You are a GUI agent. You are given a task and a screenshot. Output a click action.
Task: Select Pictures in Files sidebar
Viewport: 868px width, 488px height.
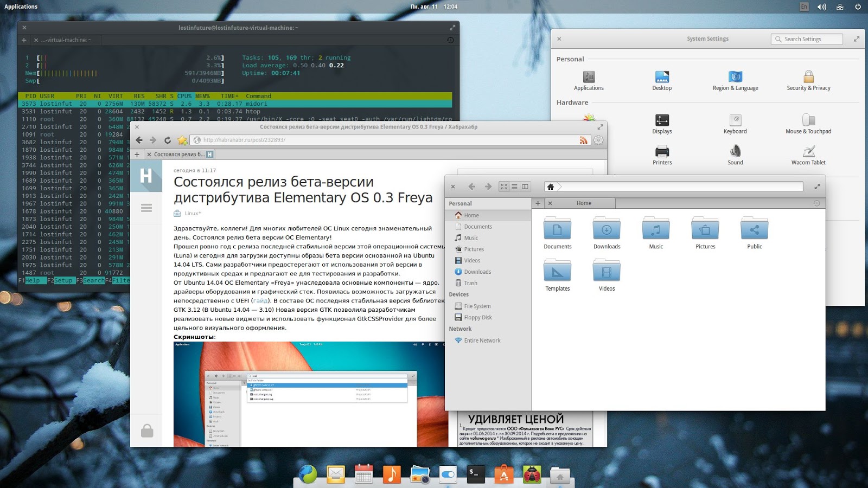click(x=488, y=249)
